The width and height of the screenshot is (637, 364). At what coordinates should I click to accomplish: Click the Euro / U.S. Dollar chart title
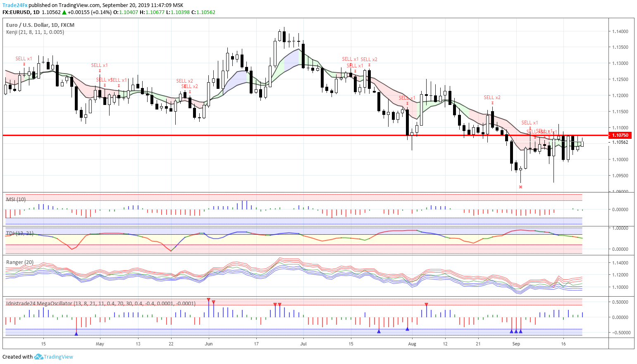click(x=40, y=25)
